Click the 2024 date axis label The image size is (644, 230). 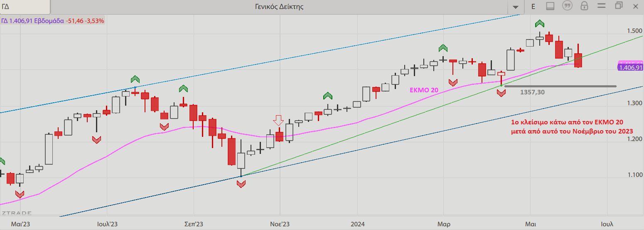357,224
